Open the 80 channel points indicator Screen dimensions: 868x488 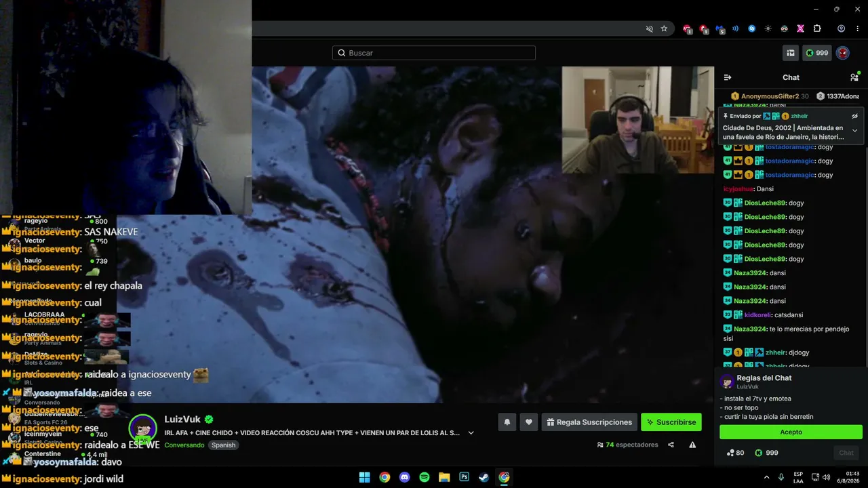click(x=735, y=453)
